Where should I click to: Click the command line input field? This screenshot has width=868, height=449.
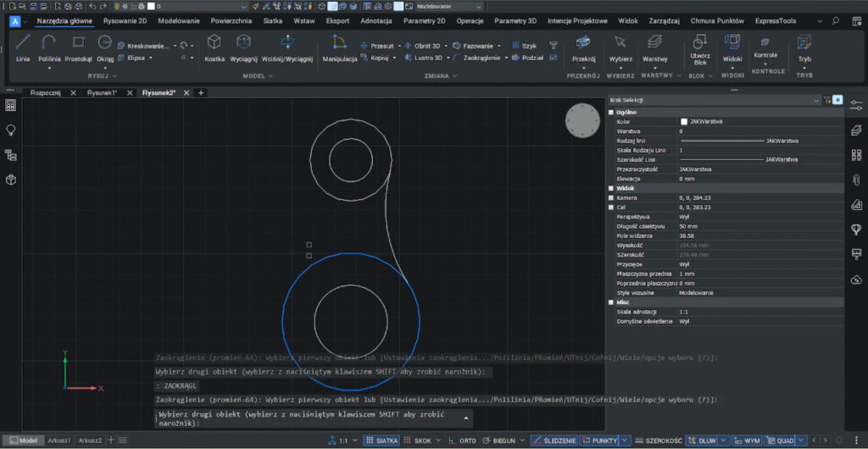[x=314, y=419]
